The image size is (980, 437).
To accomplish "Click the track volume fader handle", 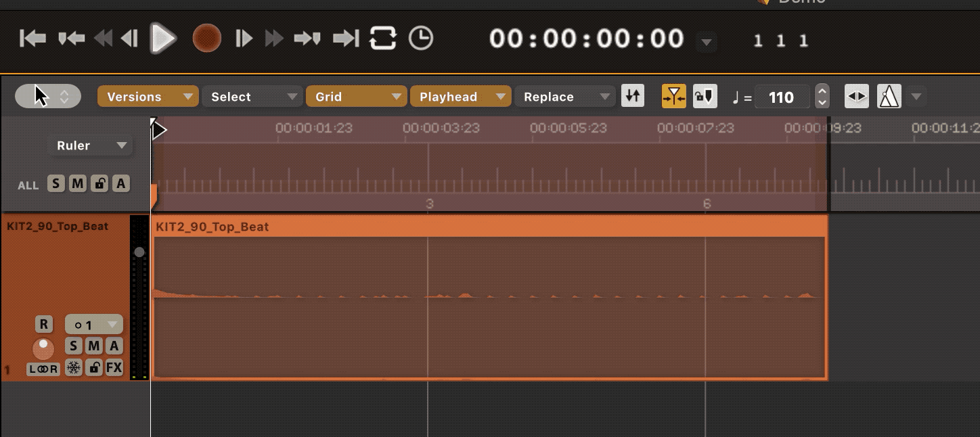I will tap(139, 252).
